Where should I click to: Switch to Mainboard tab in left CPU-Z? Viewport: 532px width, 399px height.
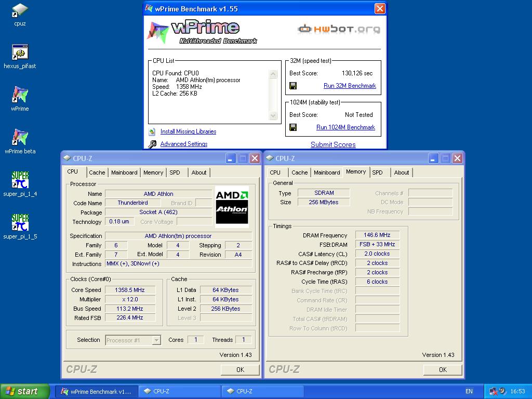(124, 172)
